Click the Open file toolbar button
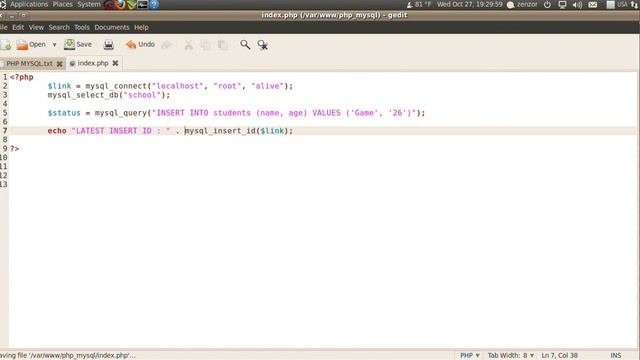This screenshot has height=360, width=640. pyautogui.click(x=31, y=44)
